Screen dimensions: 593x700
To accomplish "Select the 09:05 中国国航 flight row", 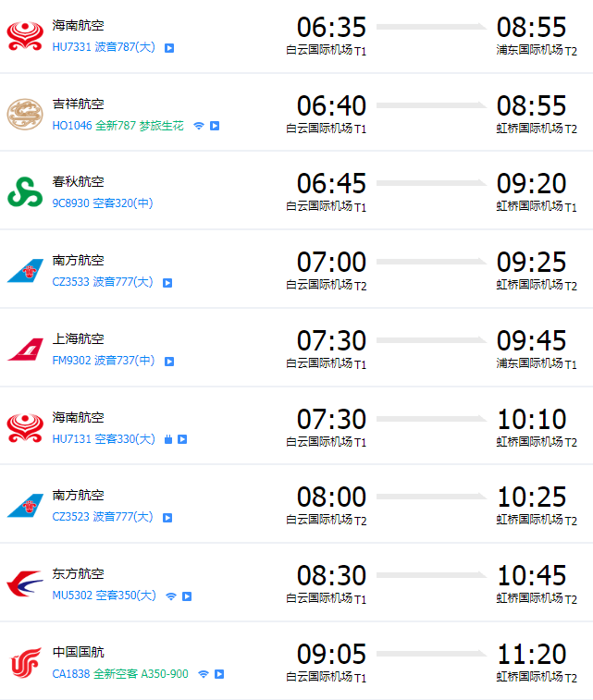I will [x=296, y=661].
